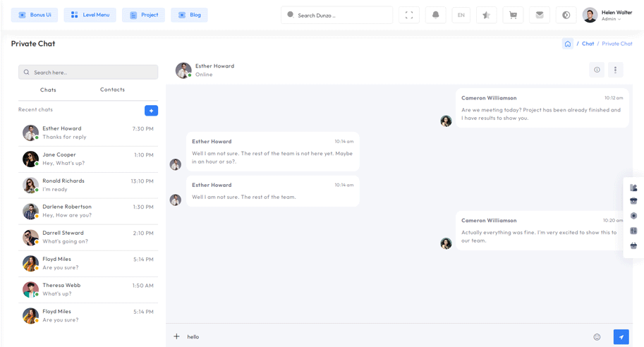Open the shopping cart icon
644x347 pixels.
(513, 15)
